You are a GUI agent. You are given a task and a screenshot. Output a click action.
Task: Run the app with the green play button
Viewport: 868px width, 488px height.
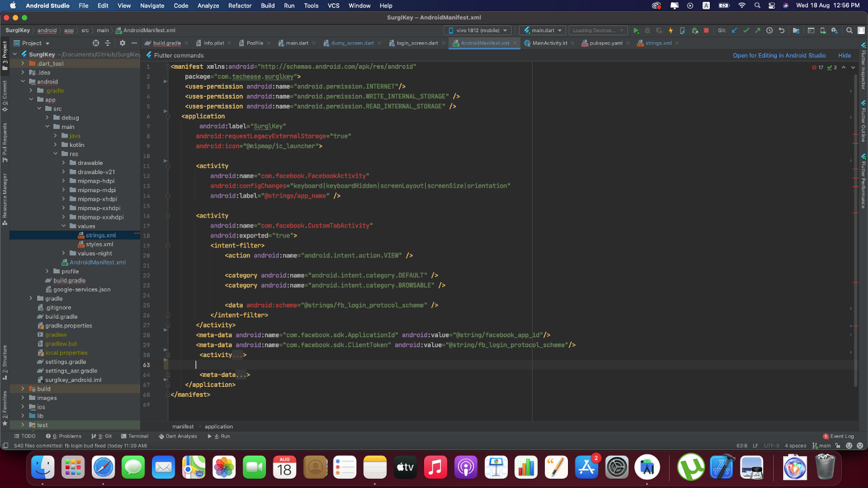tap(636, 30)
